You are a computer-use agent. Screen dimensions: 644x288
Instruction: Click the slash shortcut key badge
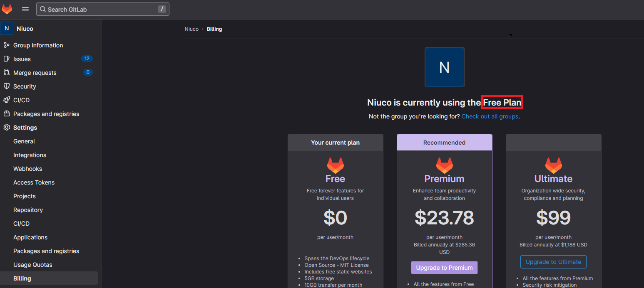coord(162,9)
